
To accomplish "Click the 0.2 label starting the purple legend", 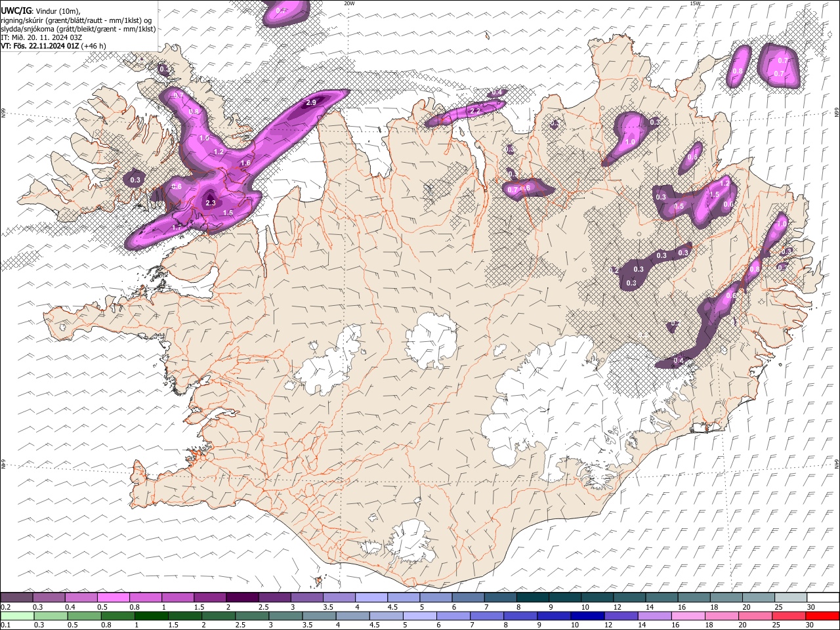I will click(5, 607).
